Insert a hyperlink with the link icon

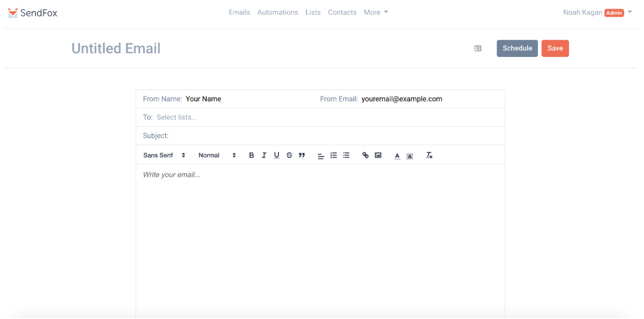click(x=366, y=155)
